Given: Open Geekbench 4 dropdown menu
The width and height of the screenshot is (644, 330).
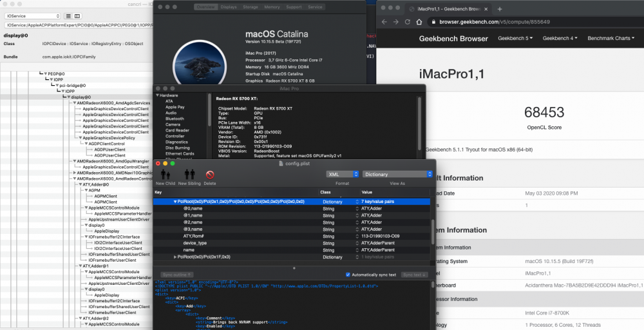Looking at the screenshot, I should click(560, 38).
